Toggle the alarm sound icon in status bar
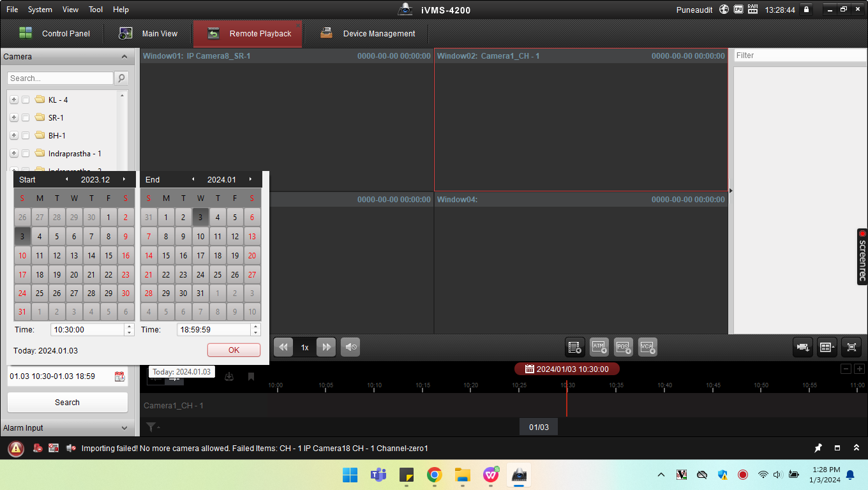This screenshot has width=868, height=490. (71, 449)
